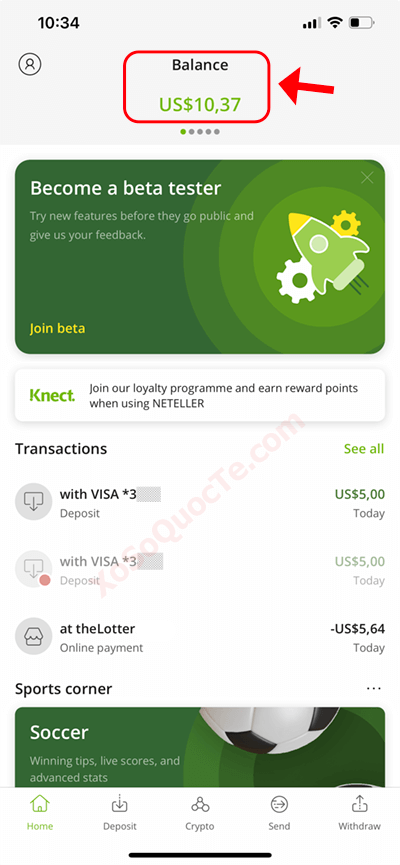This screenshot has width=400, height=865.
Task: Open the profile account icon
Action: tap(30, 64)
